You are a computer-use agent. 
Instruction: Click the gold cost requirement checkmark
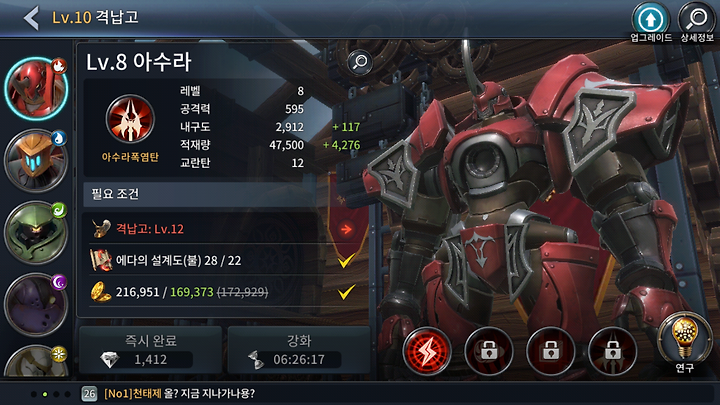point(346,292)
